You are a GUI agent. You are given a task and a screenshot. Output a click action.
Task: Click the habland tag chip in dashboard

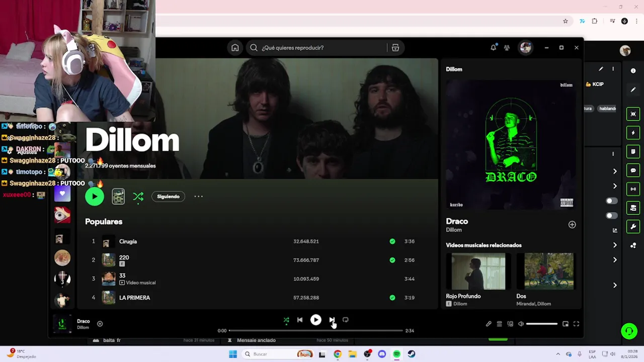coord(607,109)
